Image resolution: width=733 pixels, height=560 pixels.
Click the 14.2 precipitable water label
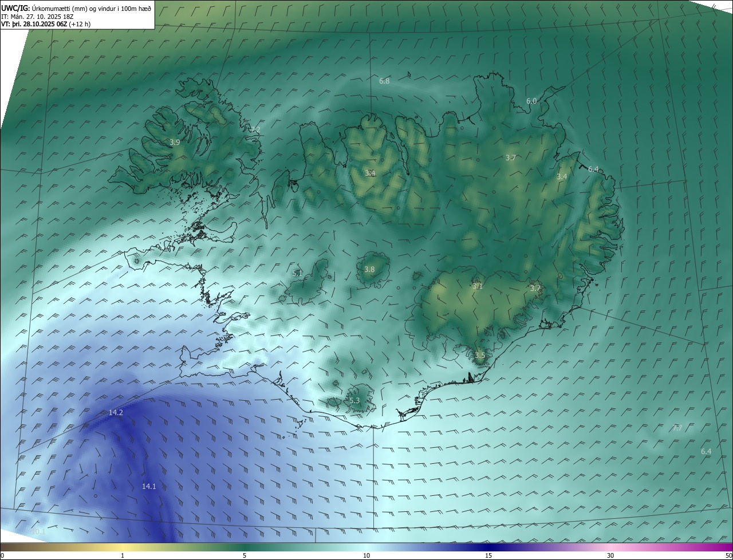point(116,412)
